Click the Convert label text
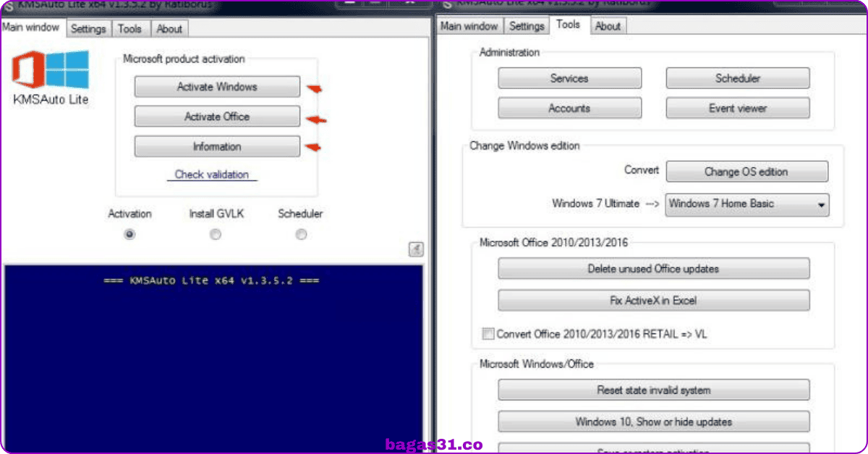868x454 pixels. click(x=642, y=171)
